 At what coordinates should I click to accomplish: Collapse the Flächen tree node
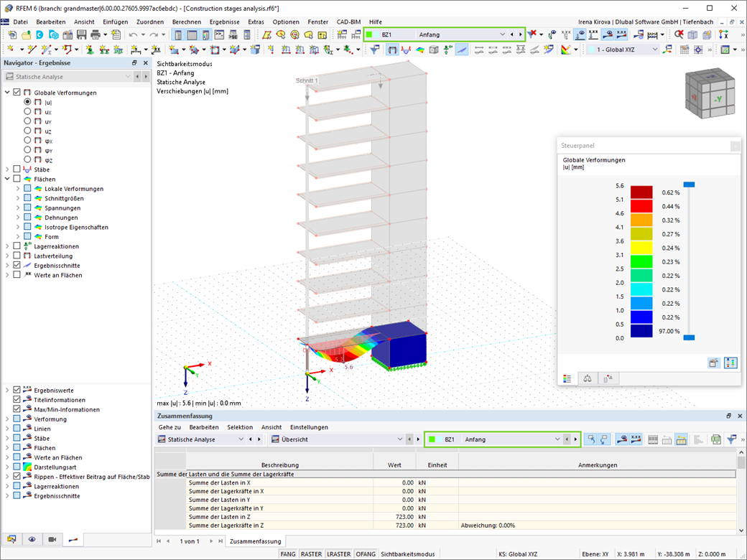click(7, 179)
